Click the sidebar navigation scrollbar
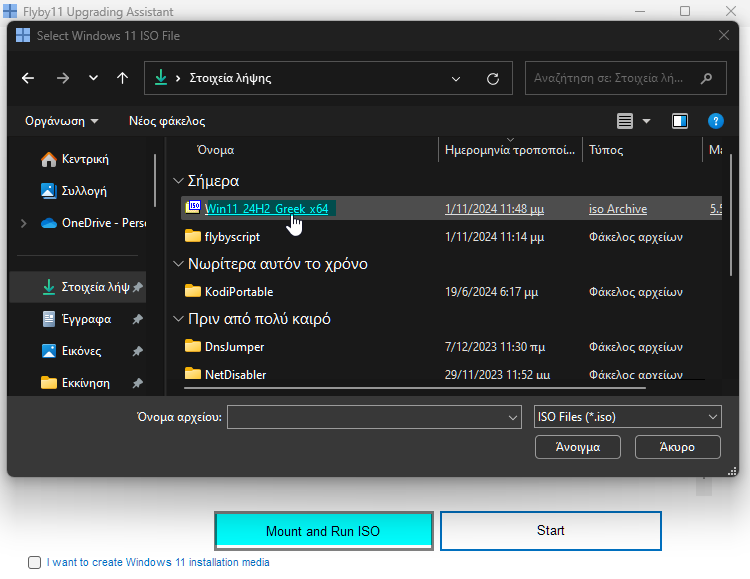The height and width of the screenshot is (579, 750). [x=154, y=180]
